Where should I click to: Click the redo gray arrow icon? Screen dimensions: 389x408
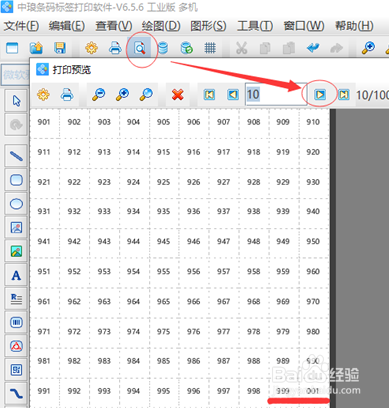tap(336, 48)
